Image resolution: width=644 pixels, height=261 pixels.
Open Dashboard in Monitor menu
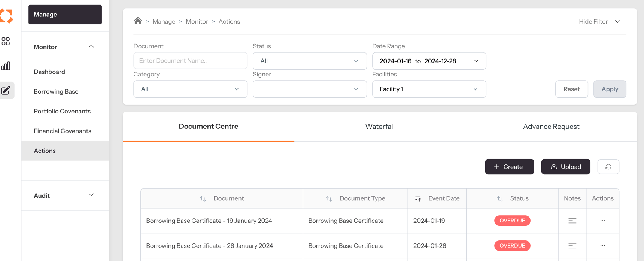pos(49,72)
